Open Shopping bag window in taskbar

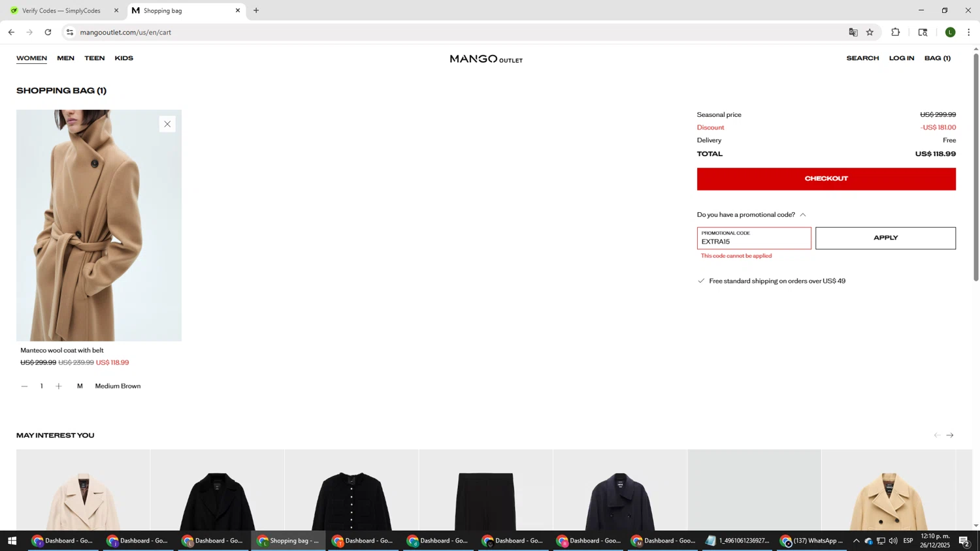click(288, 541)
